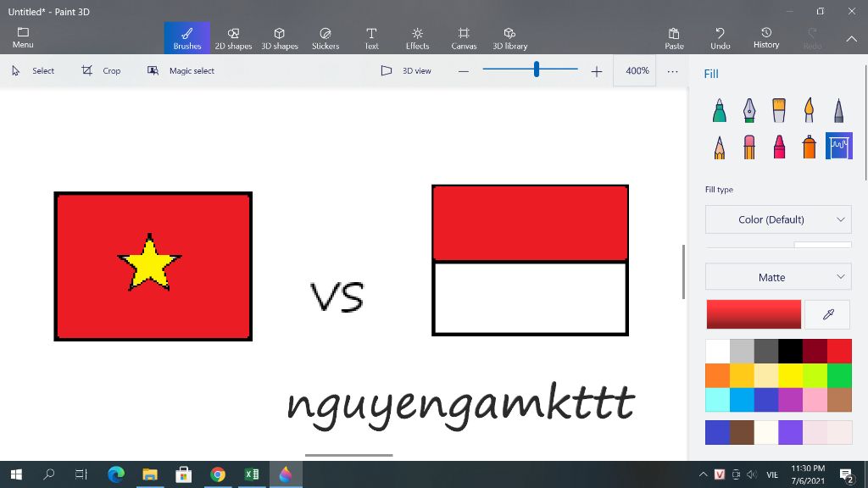Select the Oil brush
This screenshot has height=488, width=868.
tap(779, 110)
